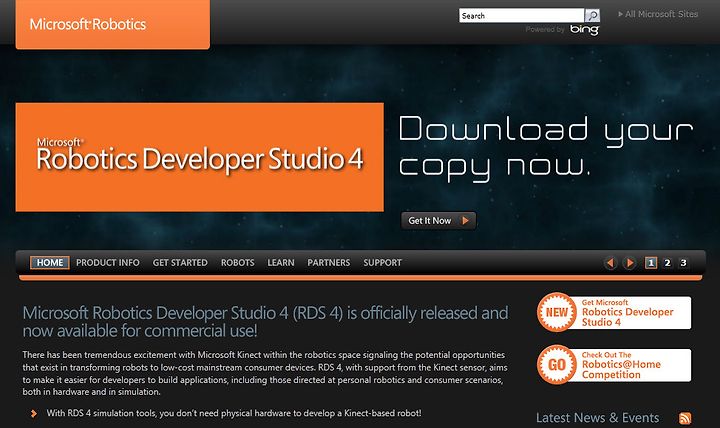Image resolution: width=720 pixels, height=428 pixels.
Task: Click Get Microsoft Robotics Developer Studio 4 link
Action: click(x=627, y=313)
